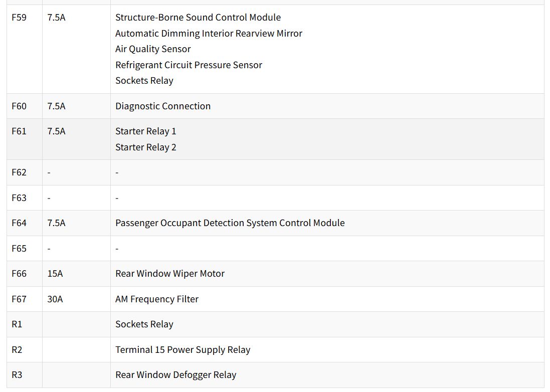Select the 15A rating for F66
Screen dimensions: 550x392
[55, 274]
